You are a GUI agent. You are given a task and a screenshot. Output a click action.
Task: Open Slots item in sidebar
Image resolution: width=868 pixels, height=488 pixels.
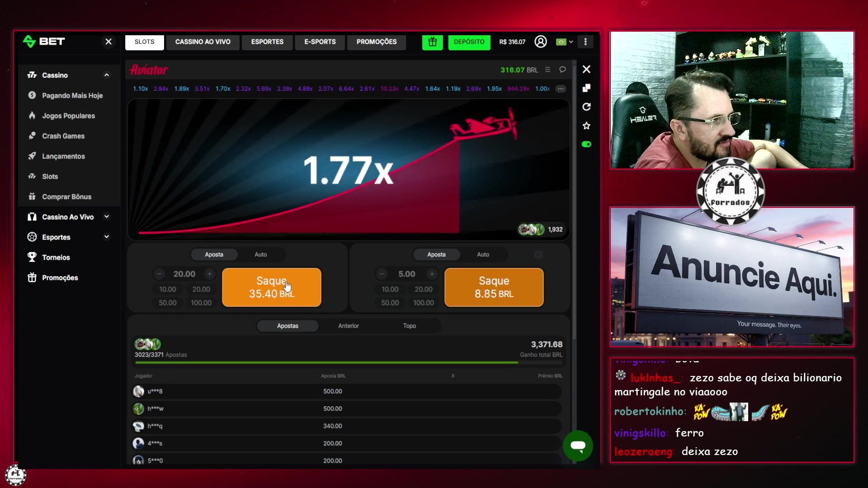point(50,177)
